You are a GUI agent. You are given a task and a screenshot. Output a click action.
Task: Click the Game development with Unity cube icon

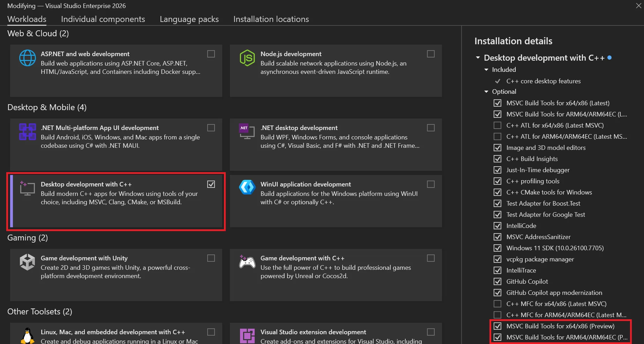point(27,262)
